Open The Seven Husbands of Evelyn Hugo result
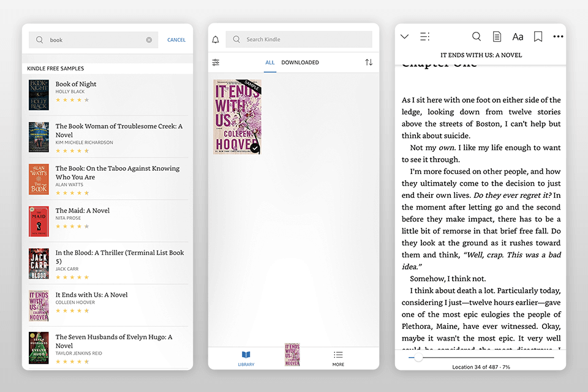The image size is (588, 392). point(108,348)
